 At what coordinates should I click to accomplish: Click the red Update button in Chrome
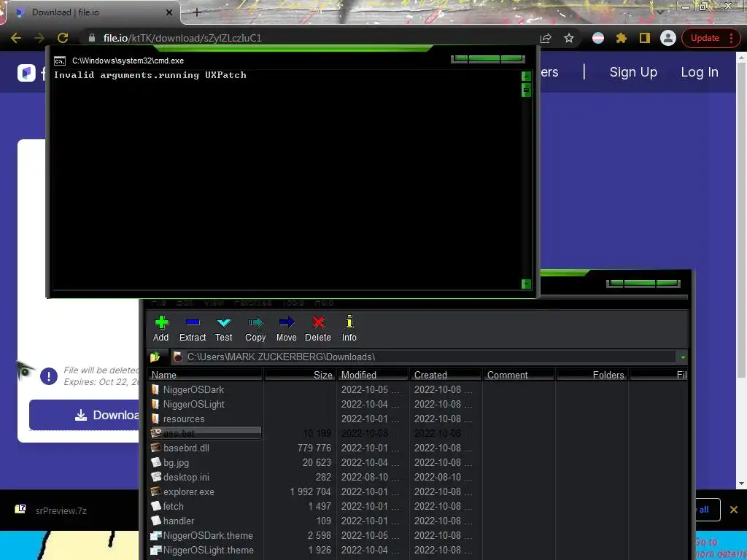coord(705,38)
